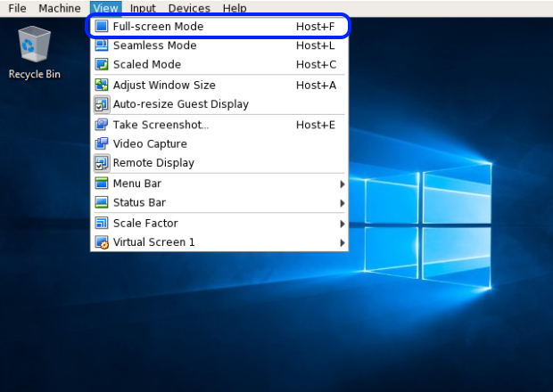Expand the Scale Factor submenu arrow

point(342,224)
